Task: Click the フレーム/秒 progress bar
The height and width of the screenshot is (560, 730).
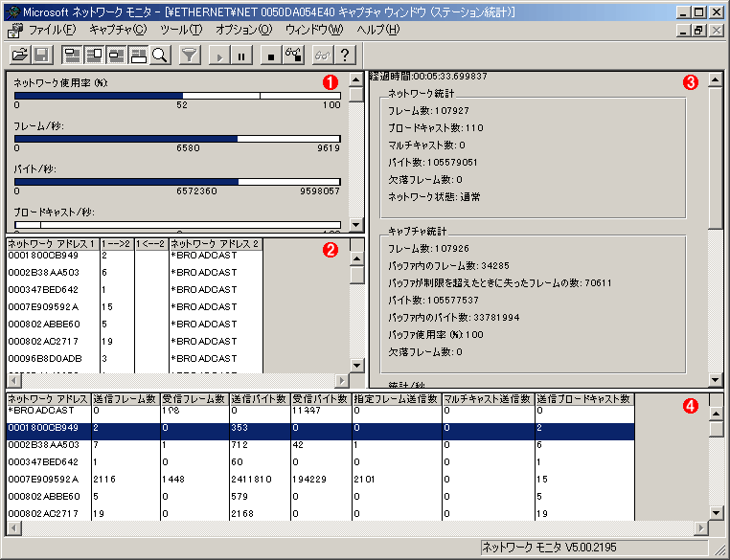Action: pyautogui.click(x=177, y=139)
